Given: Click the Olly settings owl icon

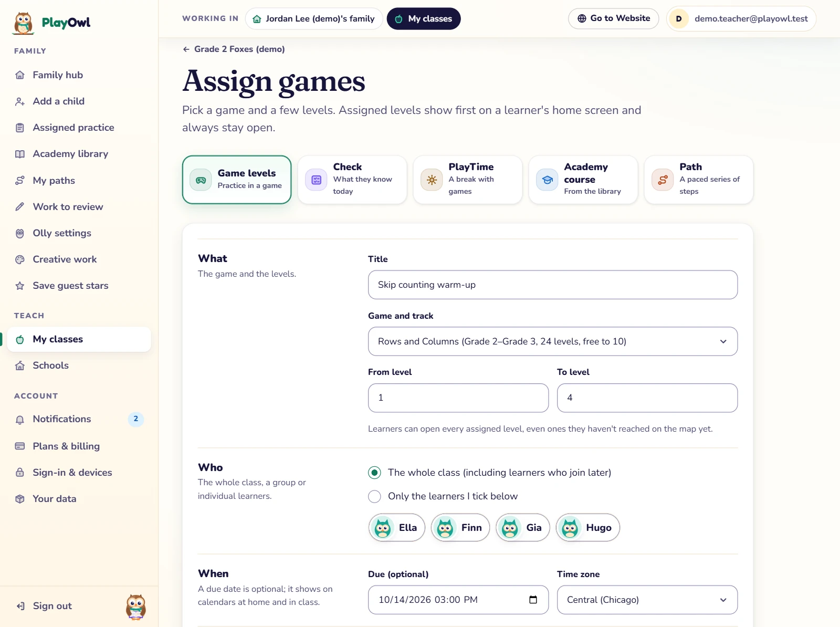Looking at the screenshot, I should coord(20,233).
